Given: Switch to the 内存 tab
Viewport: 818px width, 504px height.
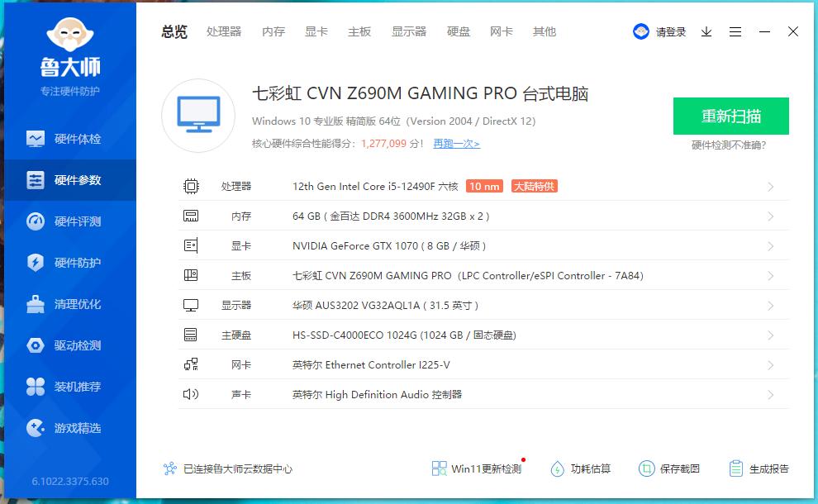Looking at the screenshot, I should coord(273,31).
